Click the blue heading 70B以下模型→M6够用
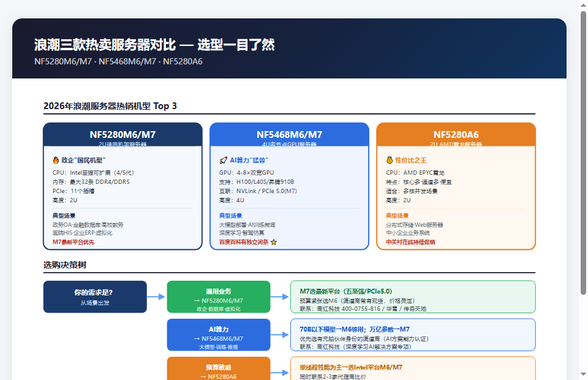 click(355, 329)
